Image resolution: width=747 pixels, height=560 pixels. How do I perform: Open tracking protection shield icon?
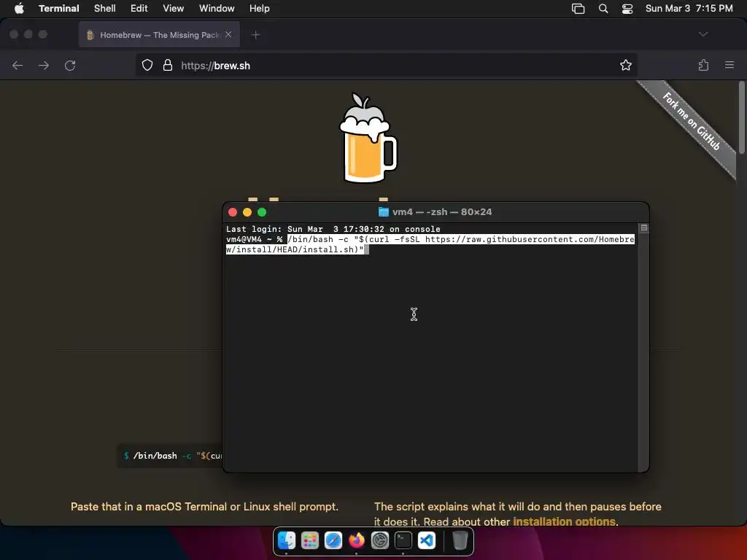coord(147,65)
